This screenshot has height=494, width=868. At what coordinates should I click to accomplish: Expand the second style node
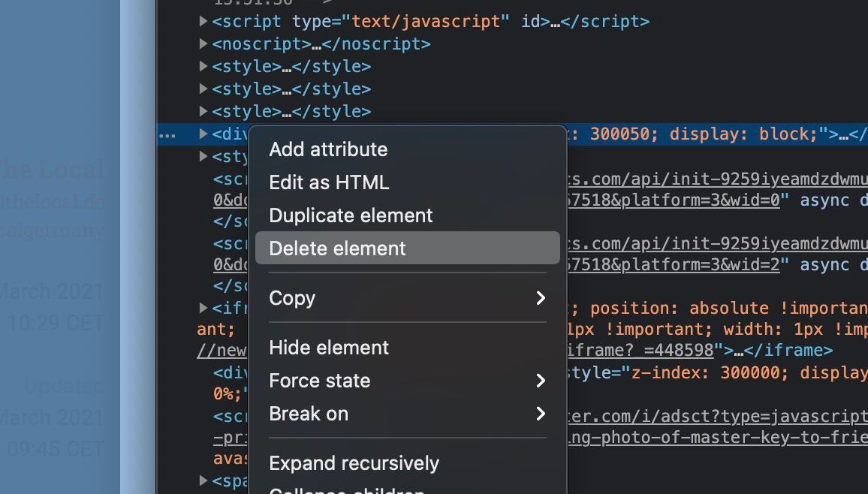(203, 89)
